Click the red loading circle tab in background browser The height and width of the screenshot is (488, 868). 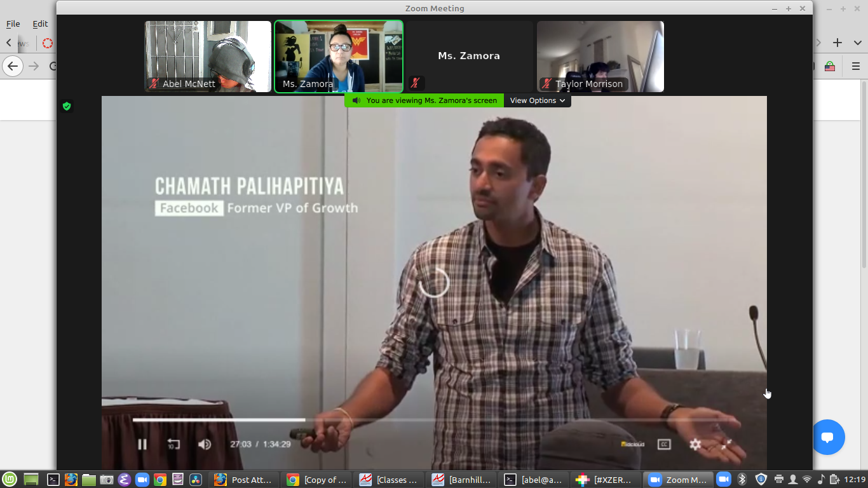48,43
